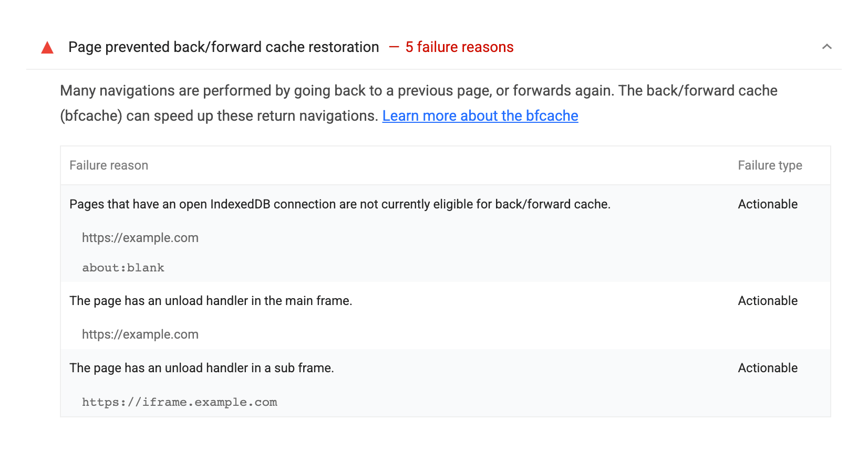Click the Failure reason column header
This screenshot has height=462, width=868.
click(x=109, y=165)
